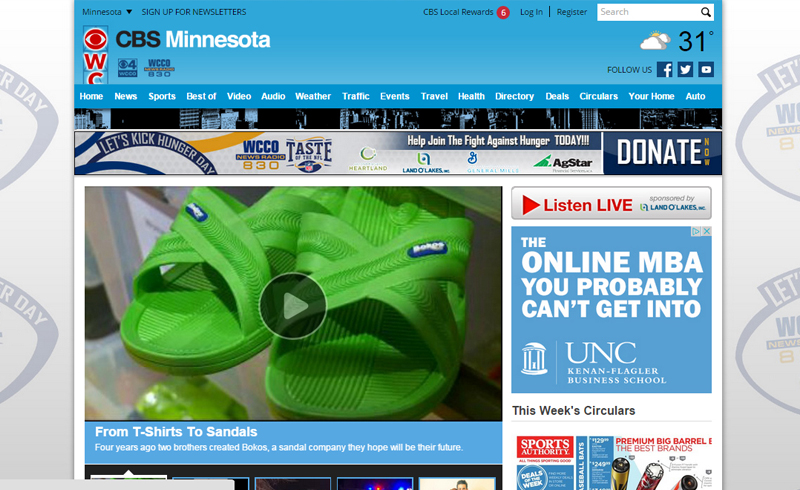Open the Log In link
This screenshot has height=490, width=800.
(531, 12)
